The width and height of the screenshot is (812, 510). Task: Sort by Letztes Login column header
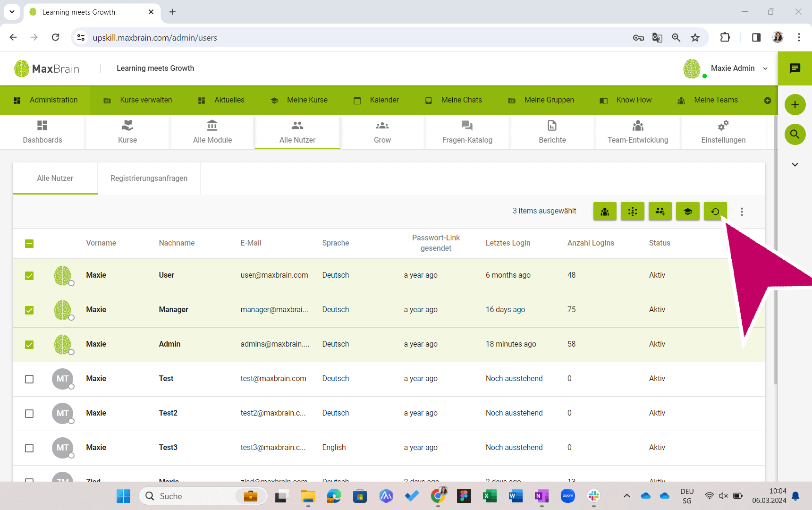tap(508, 243)
